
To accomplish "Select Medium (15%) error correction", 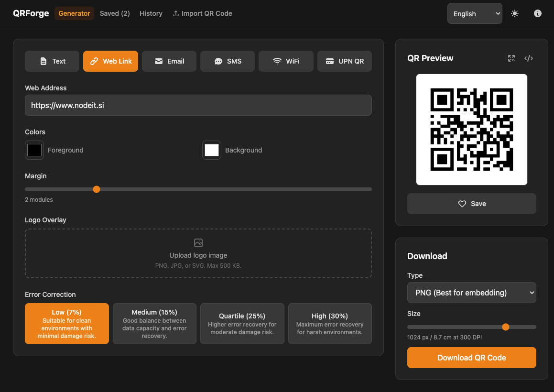I will tap(154, 324).
